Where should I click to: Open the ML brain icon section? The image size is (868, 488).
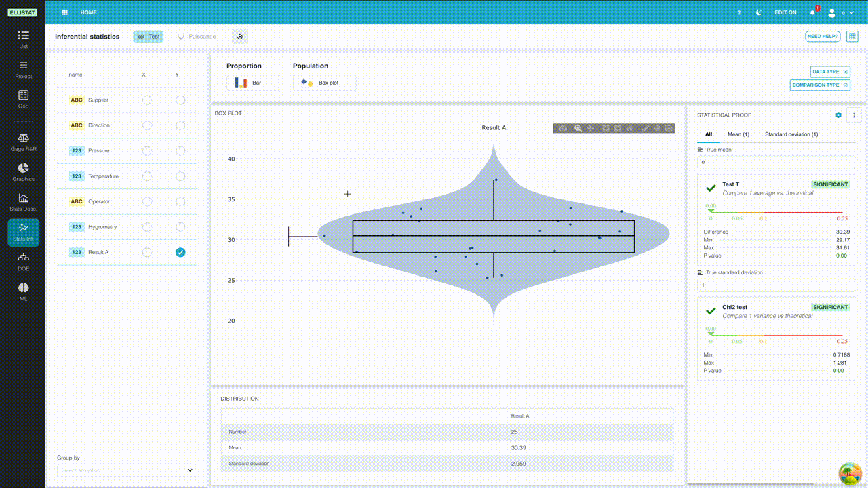(23, 291)
